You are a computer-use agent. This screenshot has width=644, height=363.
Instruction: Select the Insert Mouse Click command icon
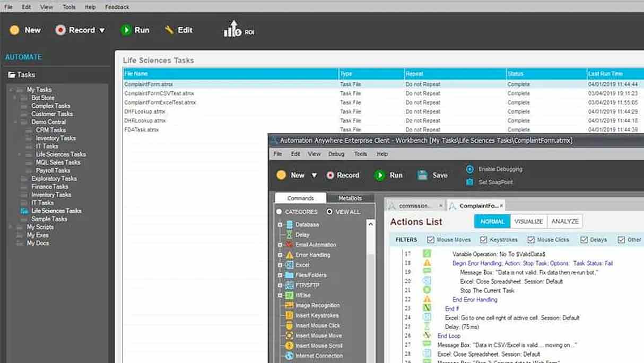(289, 325)
